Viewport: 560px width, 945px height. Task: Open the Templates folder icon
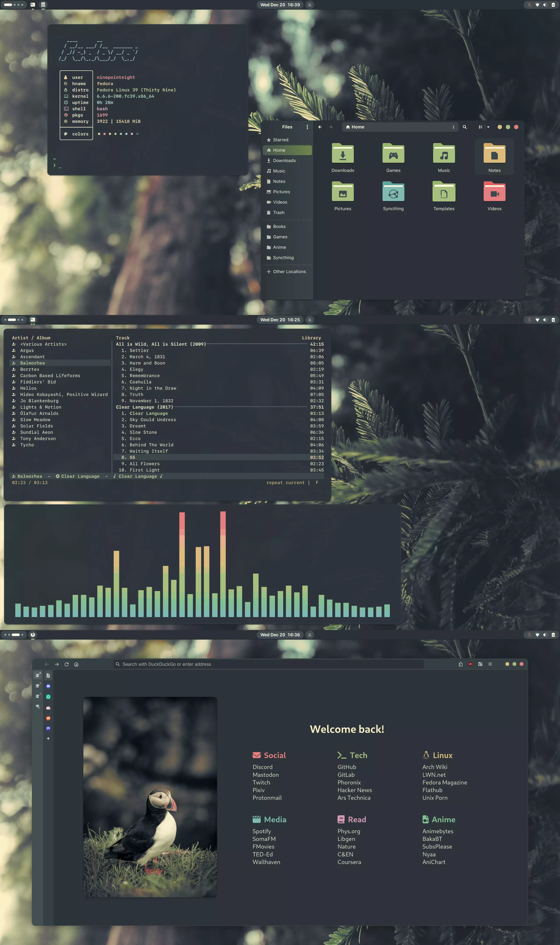(x=444, y=192)
